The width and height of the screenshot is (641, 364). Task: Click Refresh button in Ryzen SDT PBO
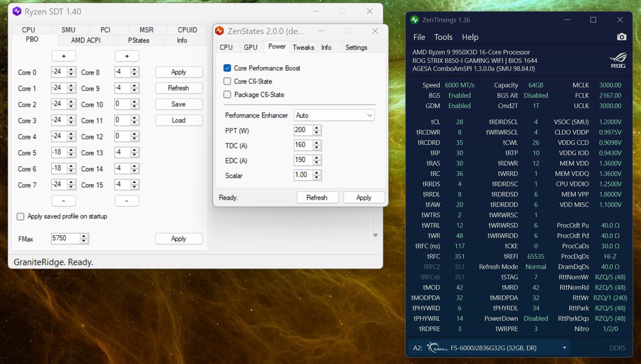coord(179,88)
